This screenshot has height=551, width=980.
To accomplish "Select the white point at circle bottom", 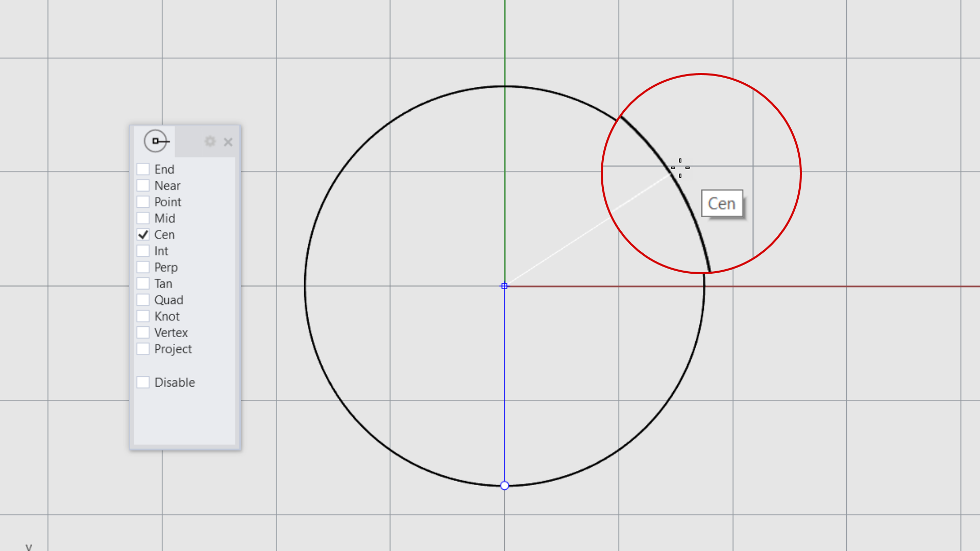I will pos(504,486).
